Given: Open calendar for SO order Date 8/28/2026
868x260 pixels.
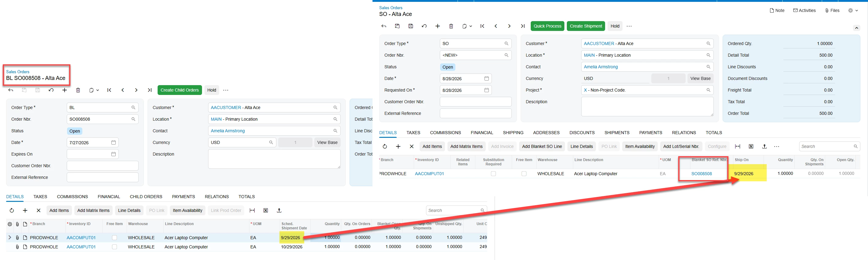Looking at the screenshot, I should click(x=487, y=79).
